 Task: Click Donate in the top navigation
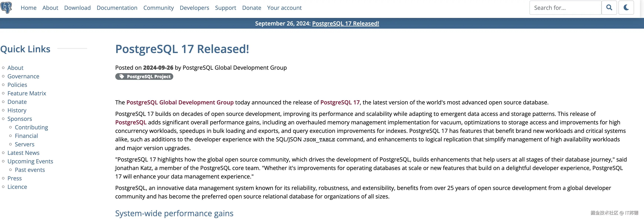(x=251, y=8)
